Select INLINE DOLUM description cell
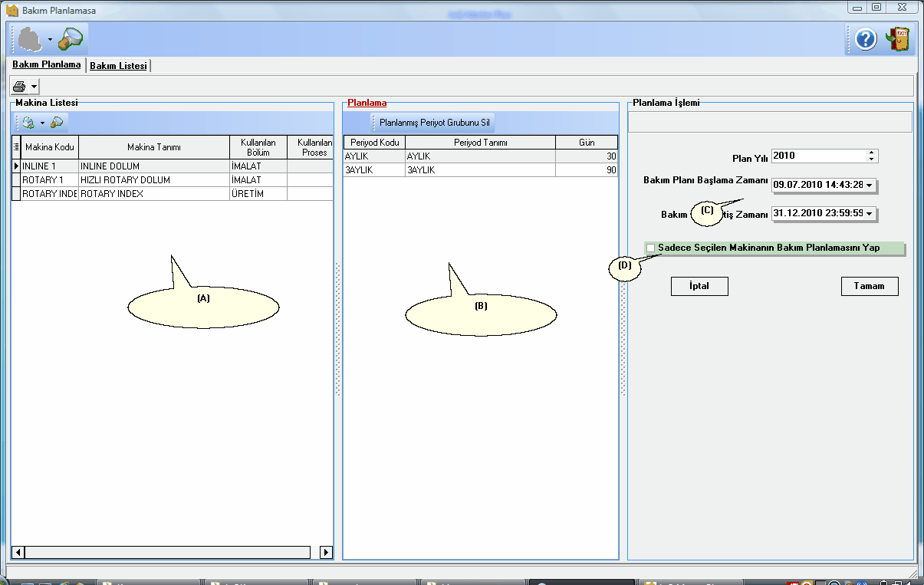 point(154,166)
